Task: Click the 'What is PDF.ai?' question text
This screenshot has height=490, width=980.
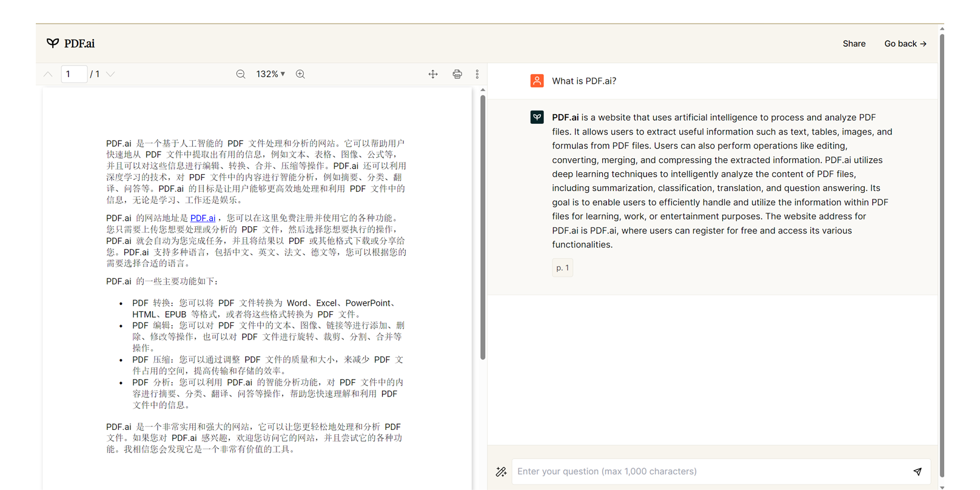Action: click(584, 81)
